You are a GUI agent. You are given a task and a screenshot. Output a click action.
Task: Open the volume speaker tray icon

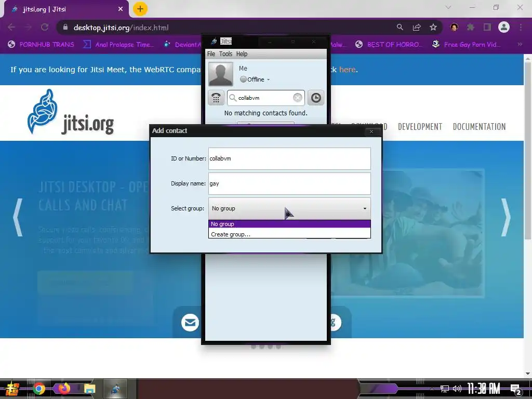(457, 389)
